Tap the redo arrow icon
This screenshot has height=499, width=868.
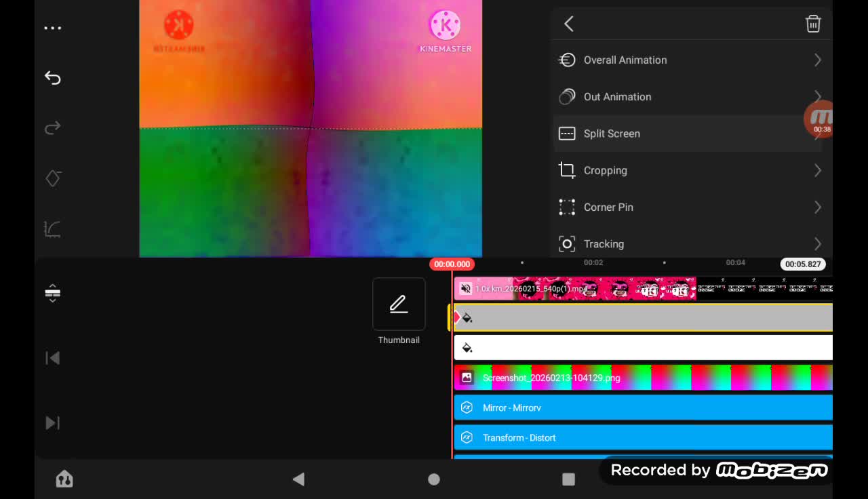pyautogui.click(x=53, y=128)
